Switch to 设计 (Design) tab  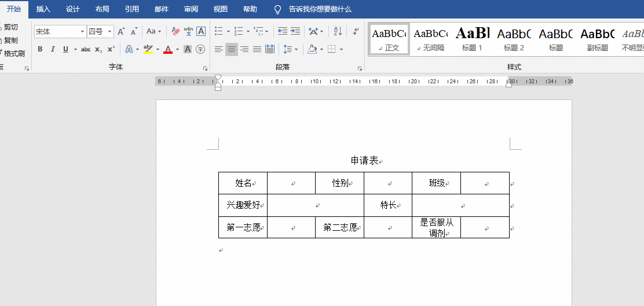(x=73, y=9)
